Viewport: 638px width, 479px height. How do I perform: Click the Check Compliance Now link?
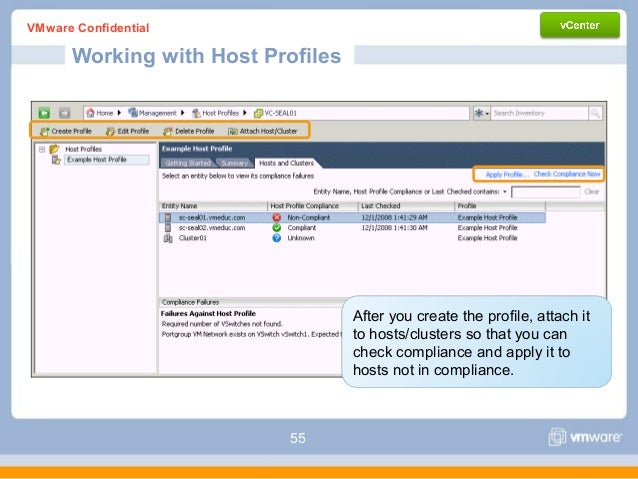[567, 174]
